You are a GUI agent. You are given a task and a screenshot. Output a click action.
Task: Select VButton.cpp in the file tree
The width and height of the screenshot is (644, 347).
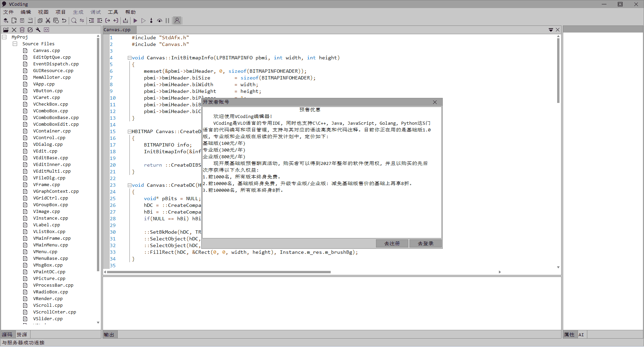click(x=48, y=91)
